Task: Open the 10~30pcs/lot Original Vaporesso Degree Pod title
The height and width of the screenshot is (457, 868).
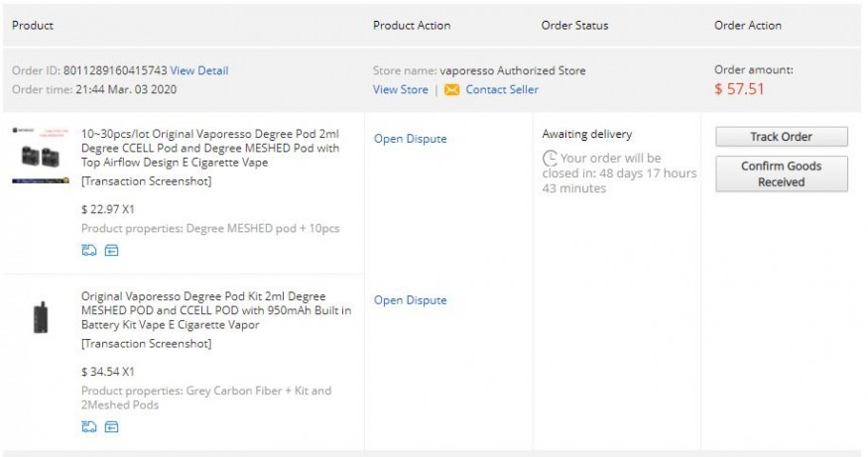Action: click(x=210, y=149)
